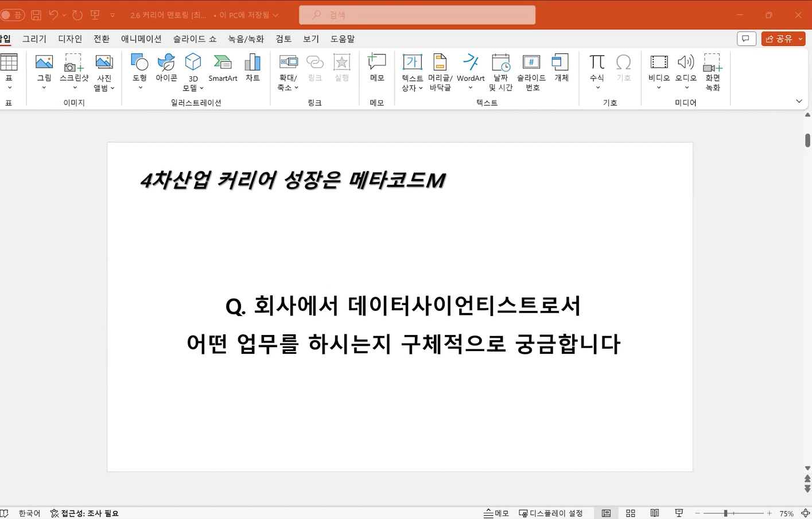Insert a 3D 모델

click(193, 72)
